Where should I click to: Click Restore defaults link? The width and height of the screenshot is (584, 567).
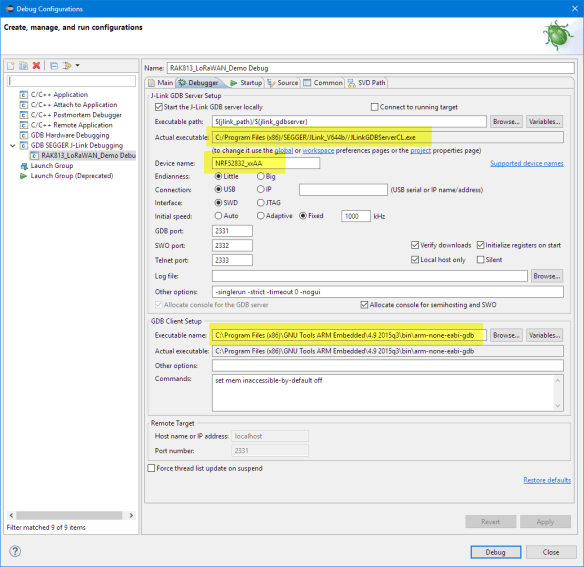tap(547, 480)
